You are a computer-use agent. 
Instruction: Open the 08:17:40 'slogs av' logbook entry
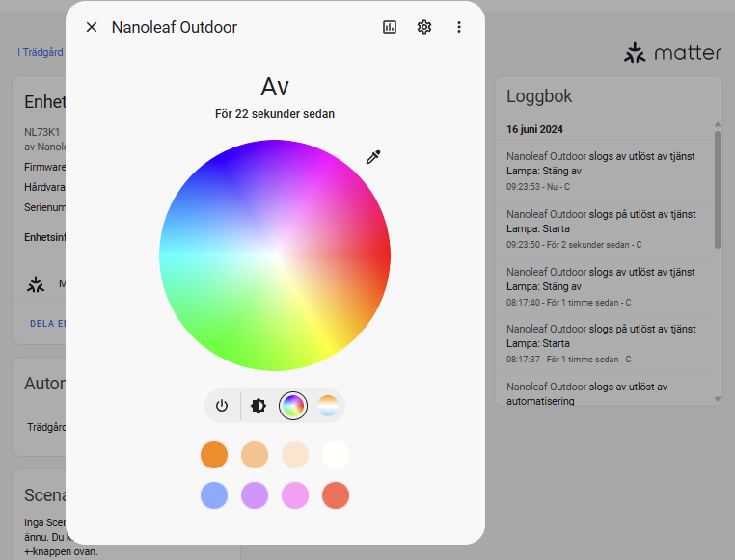[605, 287]
